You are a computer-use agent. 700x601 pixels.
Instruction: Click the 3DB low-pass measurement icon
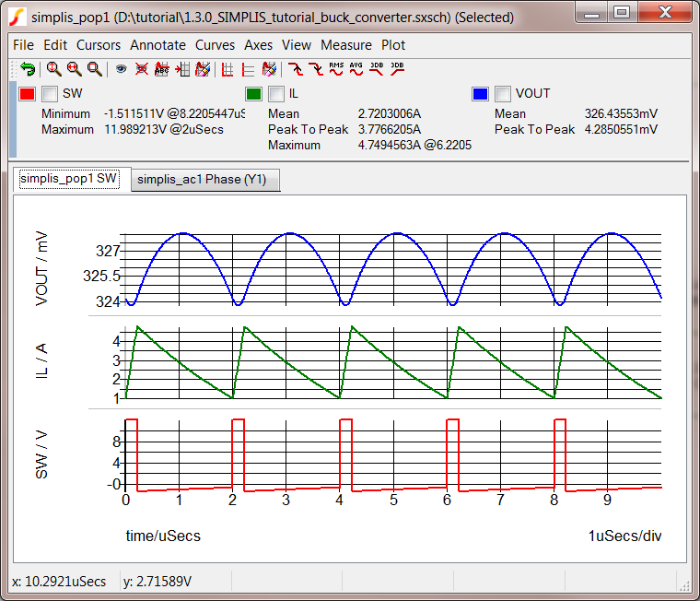pyautogui.click(x=377, y=69)
